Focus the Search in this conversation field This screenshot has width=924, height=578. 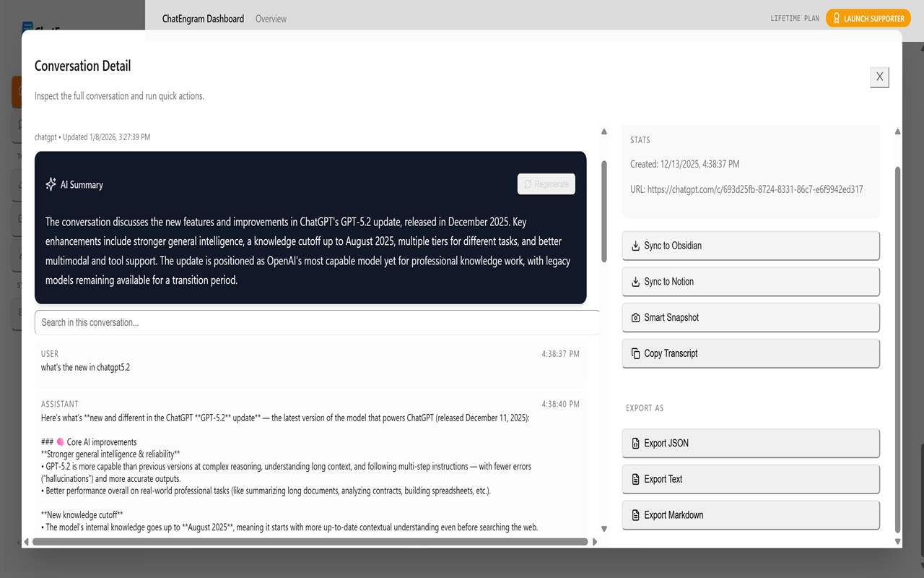click(x=317, y=322)
